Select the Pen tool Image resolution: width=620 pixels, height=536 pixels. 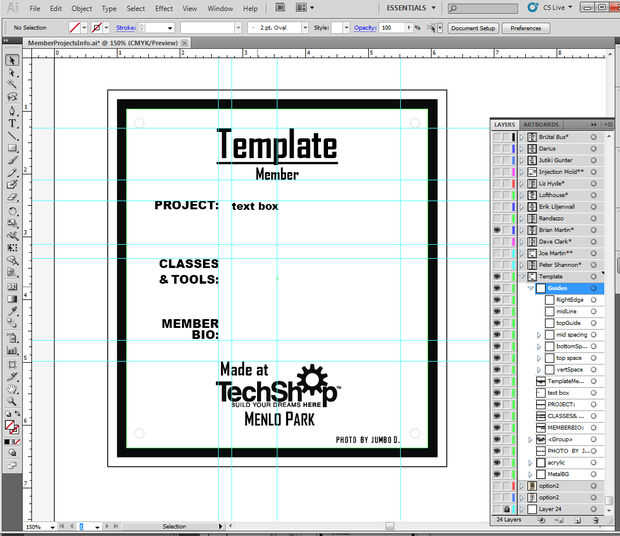12,110
